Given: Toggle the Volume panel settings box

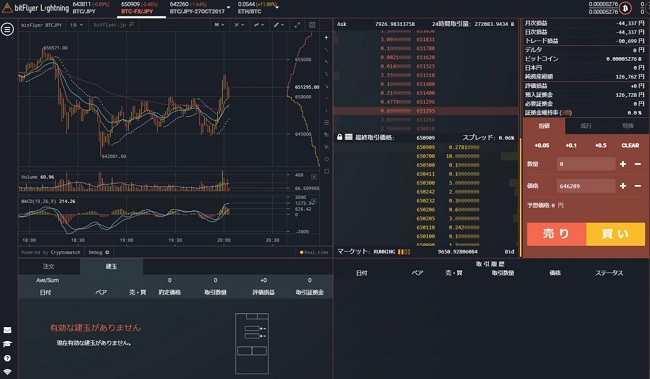Looking at the screenshot, I should click(314, 177).
